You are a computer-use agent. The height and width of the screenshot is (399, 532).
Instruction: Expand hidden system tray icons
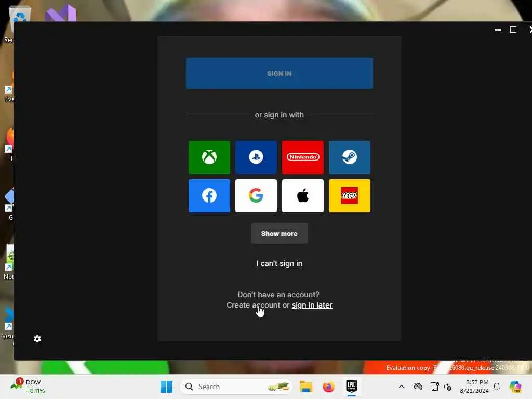(x=402, y=387)
